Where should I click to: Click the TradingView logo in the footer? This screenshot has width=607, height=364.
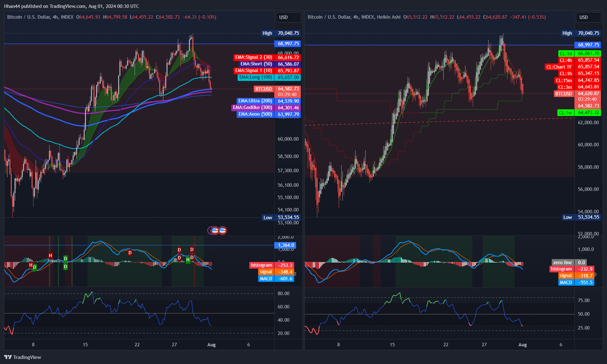click(x=22, y=357)
